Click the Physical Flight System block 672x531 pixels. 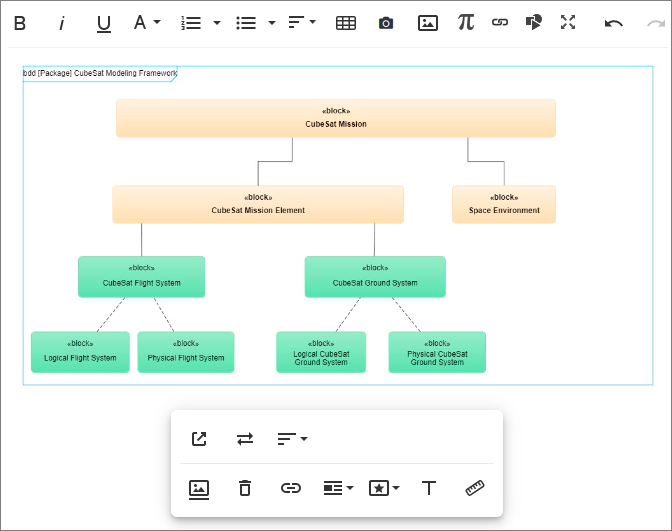click(x=186, y=352)
